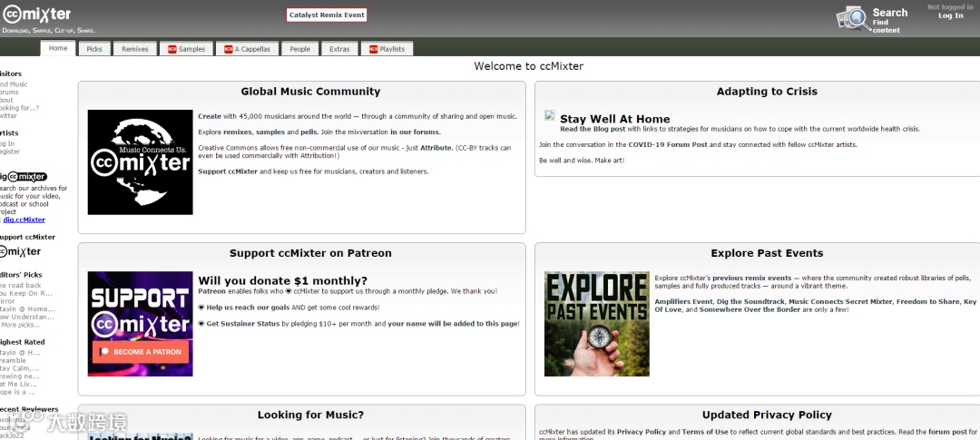Screen dimensions: 980x440
Task: Open the remixes link in Explore line
Action: pyautogui.click(x=238, y=132)
